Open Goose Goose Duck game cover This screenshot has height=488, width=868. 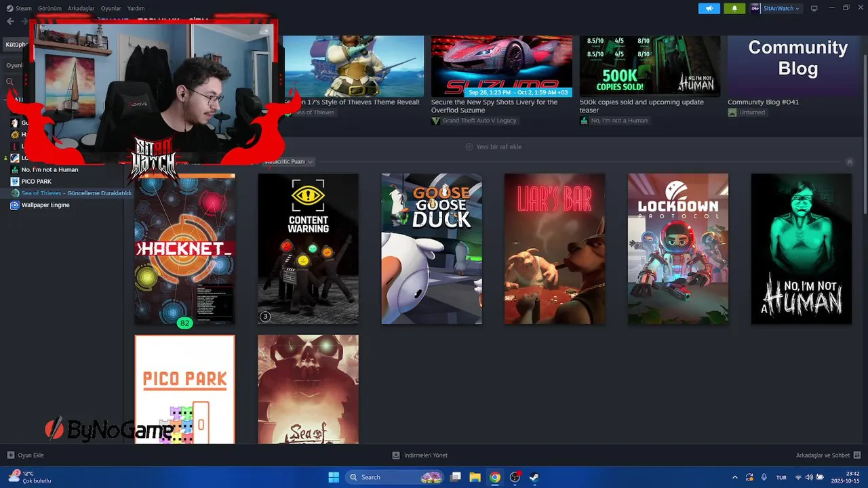click(x=431, y=249)
